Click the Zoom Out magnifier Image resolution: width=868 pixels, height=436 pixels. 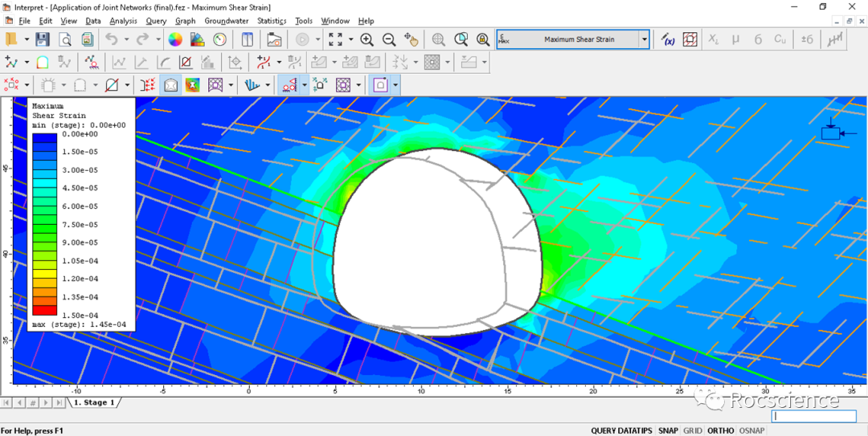pyautogui.click(x=389, y=39)
